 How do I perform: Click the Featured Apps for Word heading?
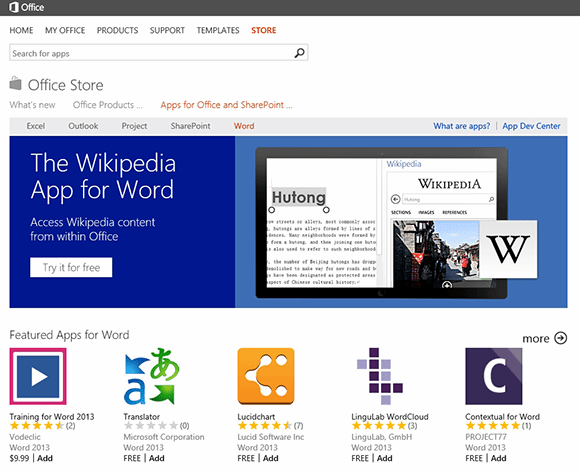(69, 335)
